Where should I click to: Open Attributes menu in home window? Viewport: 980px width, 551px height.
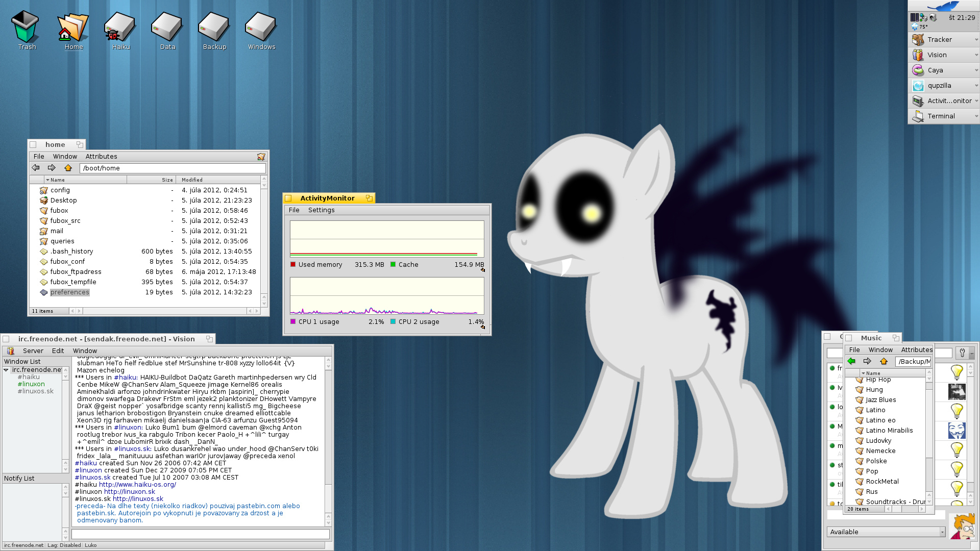click(101, 157)
